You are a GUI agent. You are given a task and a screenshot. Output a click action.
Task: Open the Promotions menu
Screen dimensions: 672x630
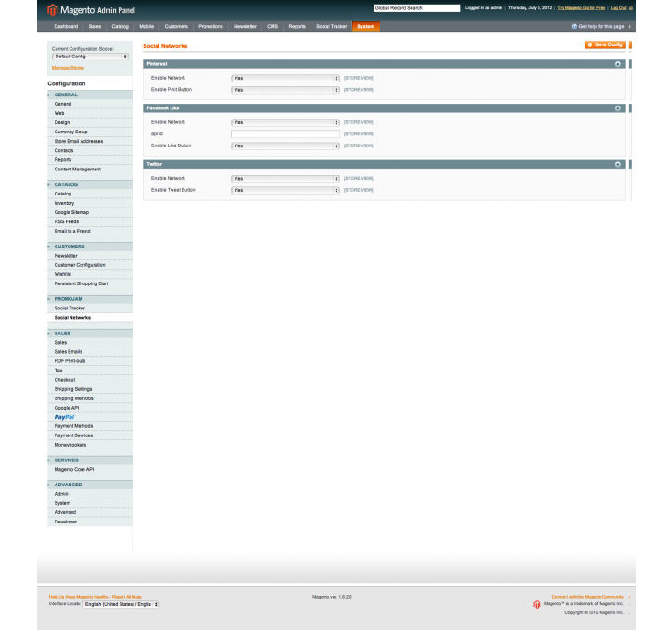(210, 27)
